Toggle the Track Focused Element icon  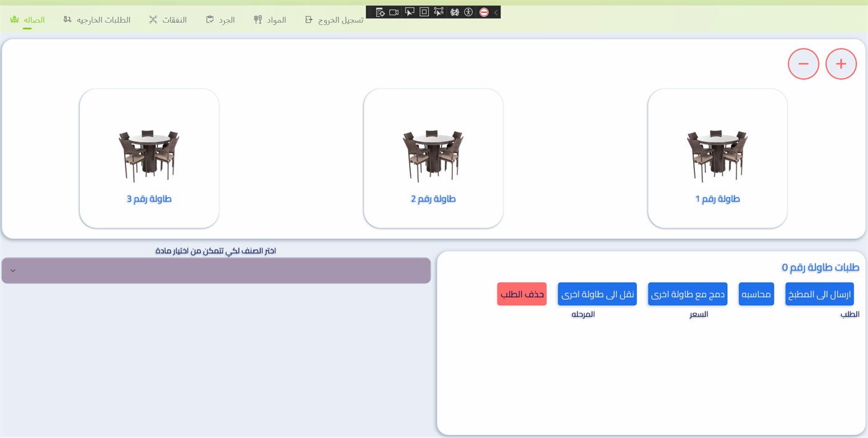coord(439,12)
